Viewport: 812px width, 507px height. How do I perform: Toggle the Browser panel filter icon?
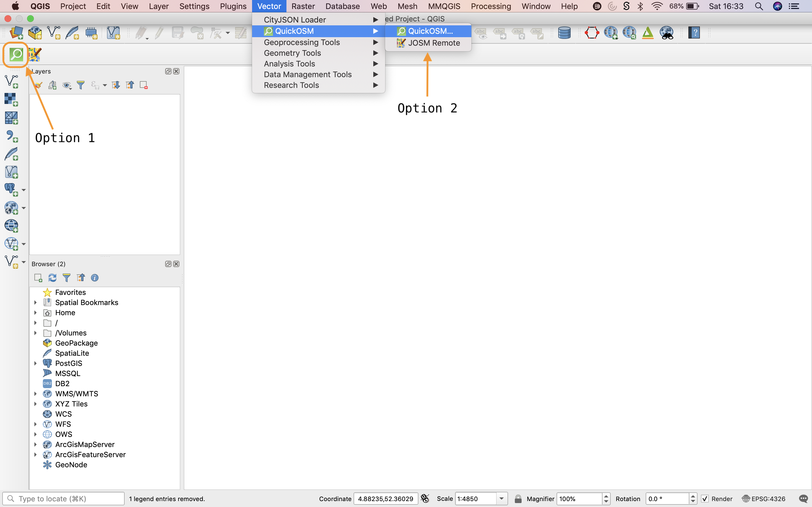(x=67, y=277)
